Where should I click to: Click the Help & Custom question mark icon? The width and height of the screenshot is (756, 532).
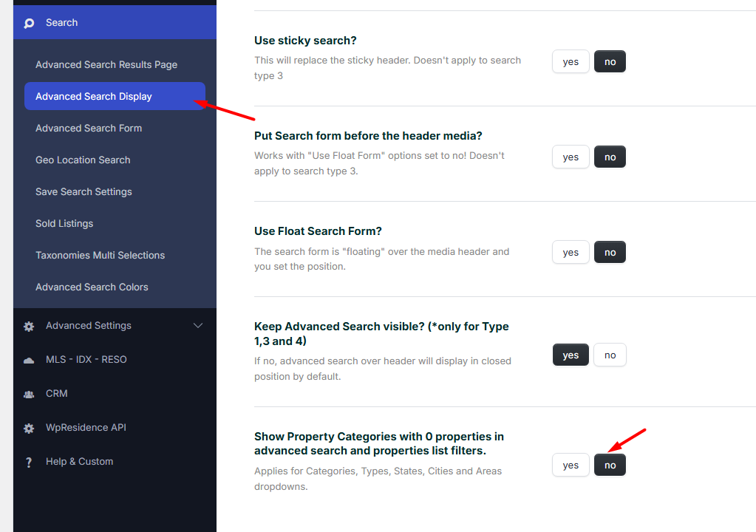[x=29, y=462]
